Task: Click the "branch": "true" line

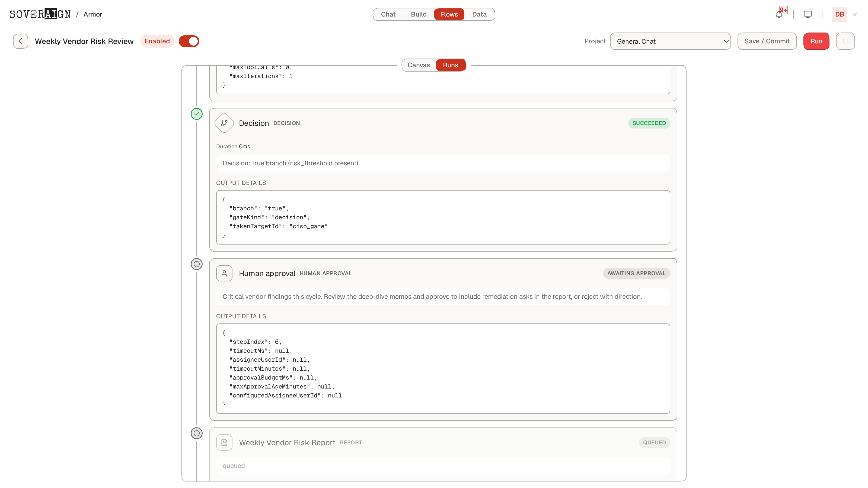Action: click(x=259, y=208)
